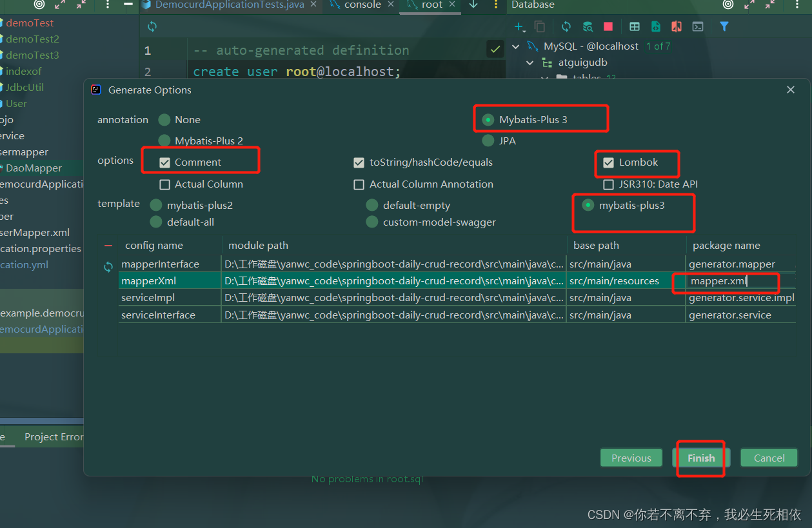Open the table editor icon in Database toolbar
Image resolution: width=812 pixels, height=528 pixels.
(x=635, y=26)
